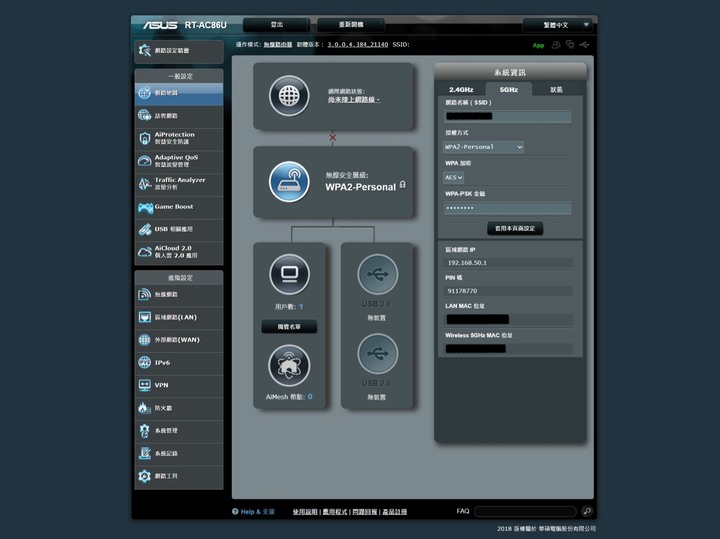Screen dimensions: 720x539
Task: Click the client count number 1
Action: click(301, 307)
